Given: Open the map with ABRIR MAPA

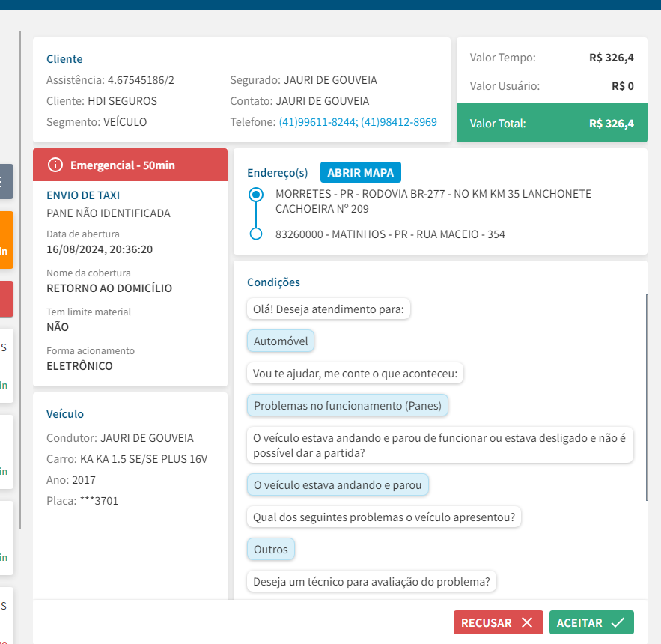Looking at the screenshot, I should point(361,172).
